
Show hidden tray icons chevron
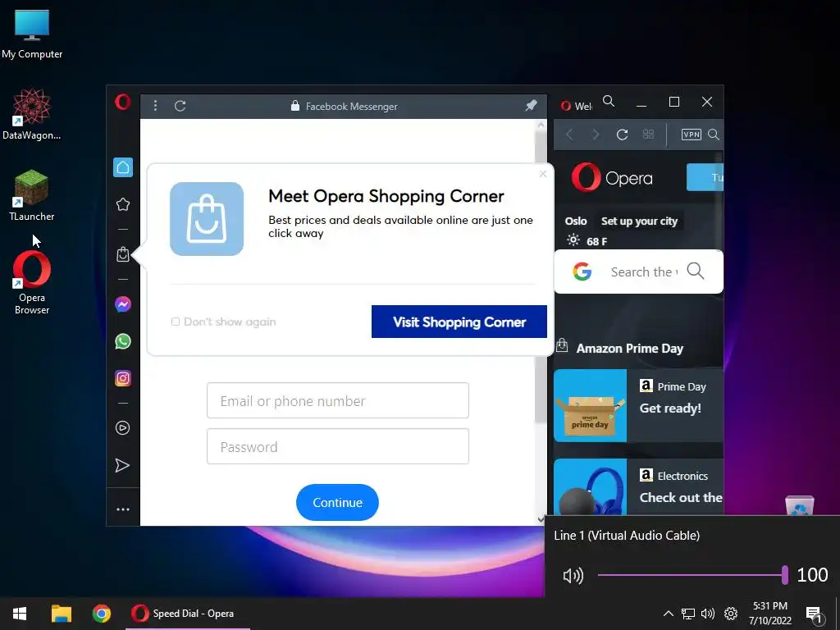(668, 614)
